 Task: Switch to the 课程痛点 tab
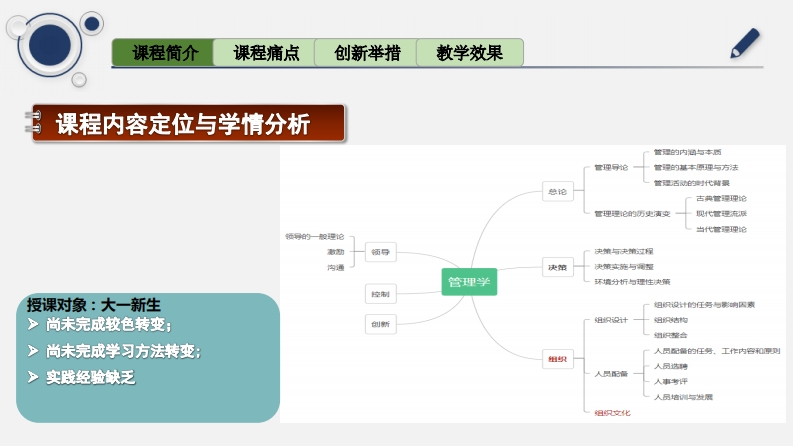tap(265, 53)
